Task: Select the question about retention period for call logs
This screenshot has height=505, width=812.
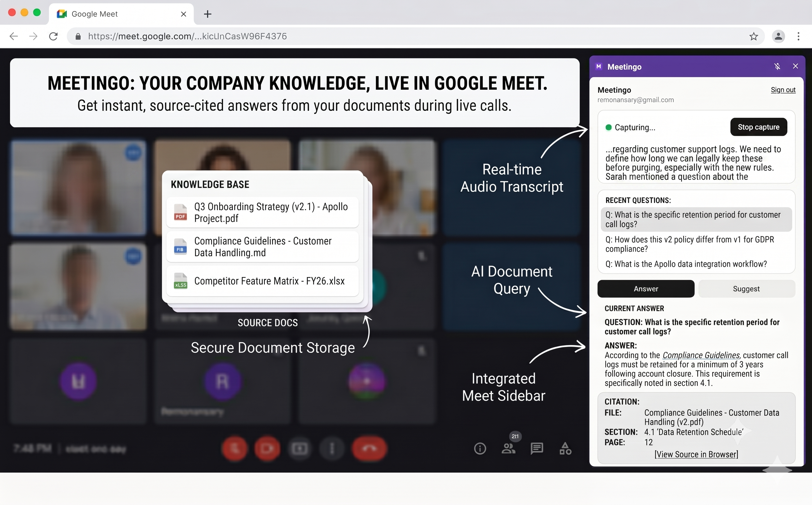Action: tap(696, 219)
